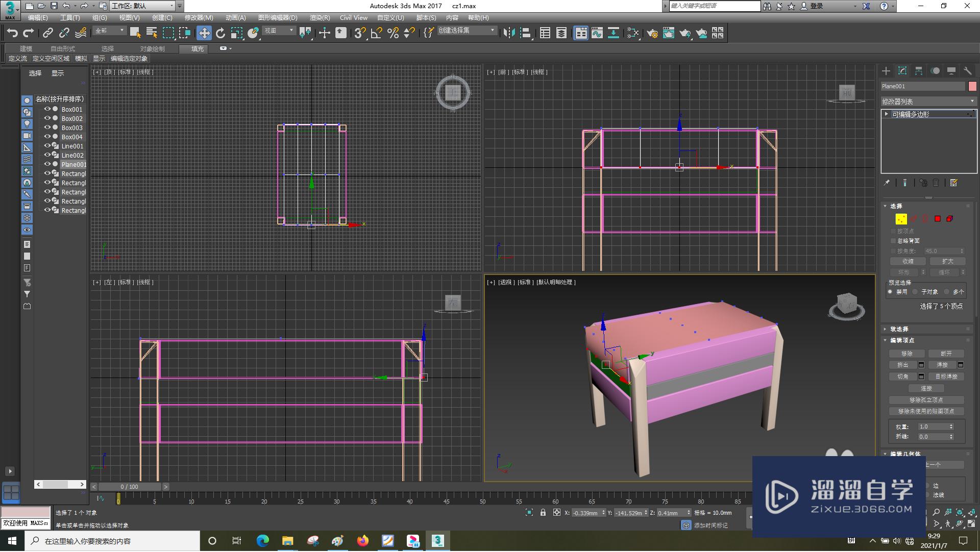The width and height of the screenshot is (980, 552).
Task: Click the 目标焊接 target weld button
Action: pyautogui.click(x=946, y=377)
